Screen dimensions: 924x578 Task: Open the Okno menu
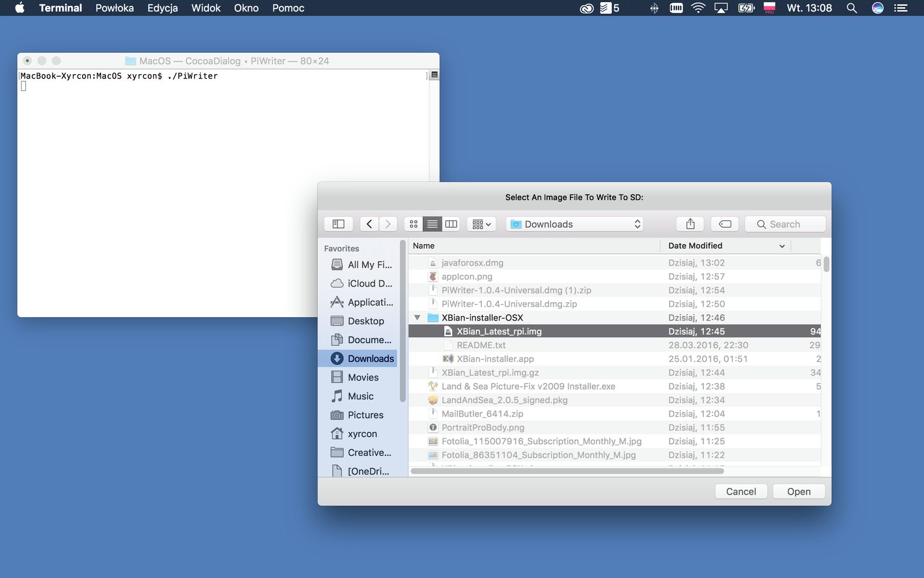[x=246, y=8]
